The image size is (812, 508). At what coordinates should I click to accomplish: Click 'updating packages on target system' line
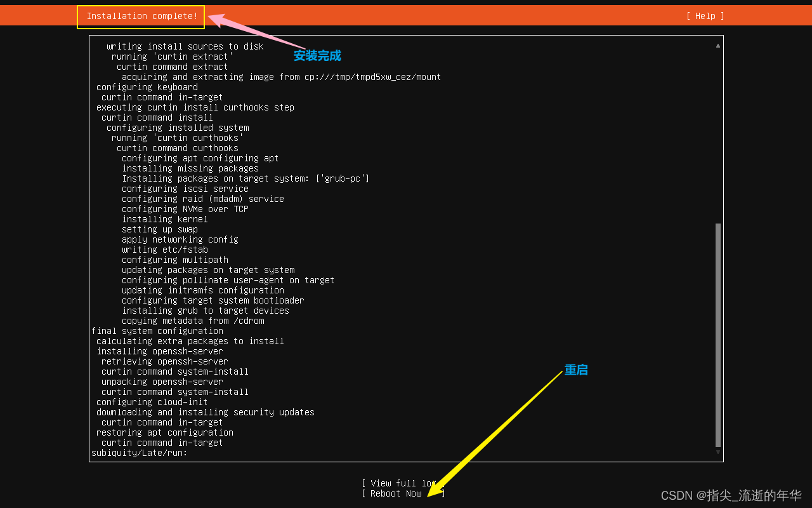207,270
